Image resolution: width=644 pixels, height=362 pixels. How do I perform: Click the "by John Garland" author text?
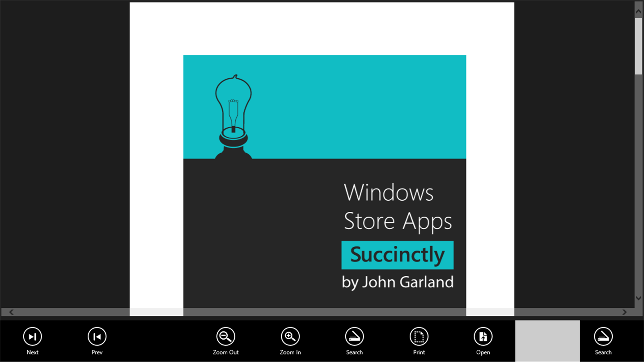pyautogui.click(x=398, y=282)
